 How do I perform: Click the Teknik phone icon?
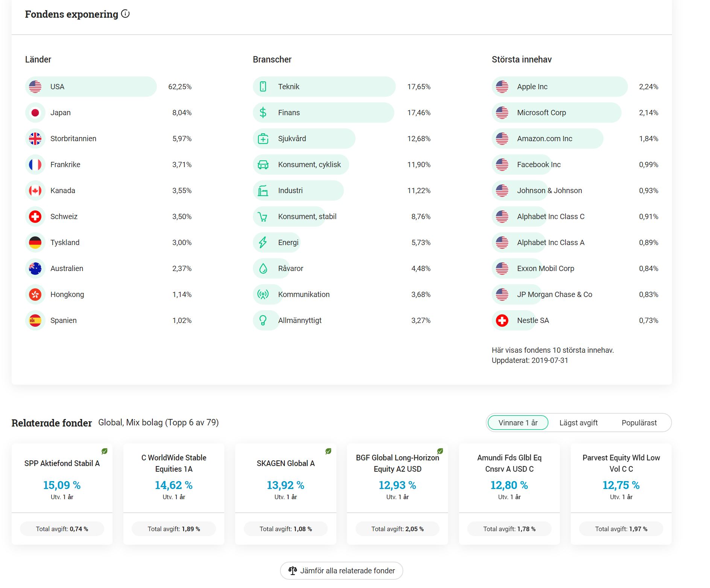tap(263, 87)
